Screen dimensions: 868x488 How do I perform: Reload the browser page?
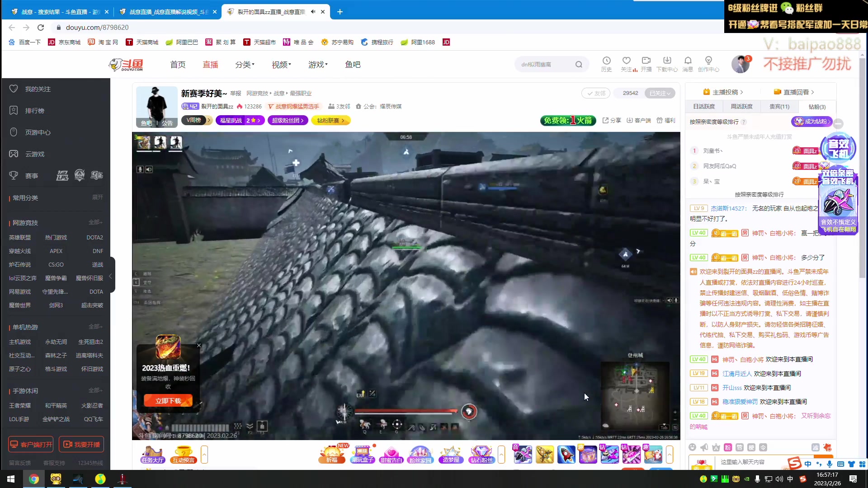coord(41,28)
